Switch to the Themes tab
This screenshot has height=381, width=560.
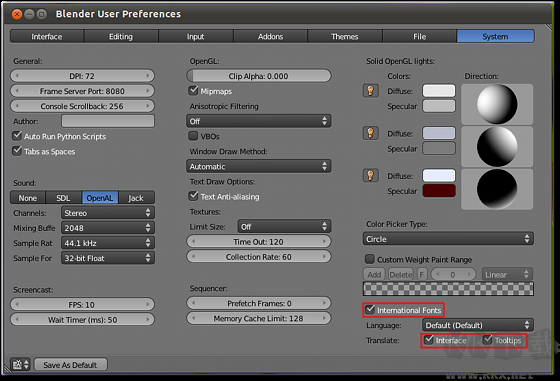pos(345,36)
